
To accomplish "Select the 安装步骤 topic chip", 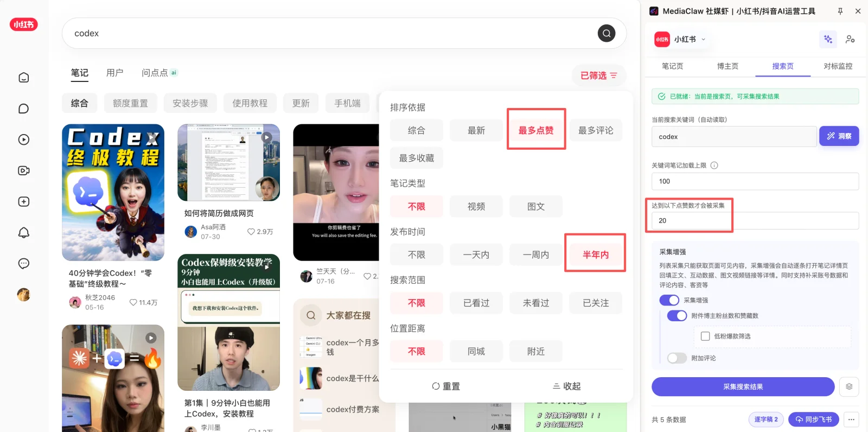I will 190,103.
